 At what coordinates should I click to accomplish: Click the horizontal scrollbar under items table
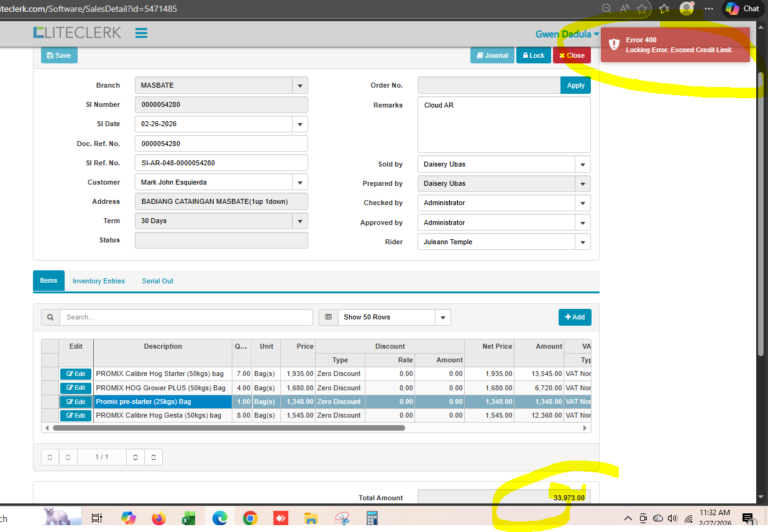229,428
